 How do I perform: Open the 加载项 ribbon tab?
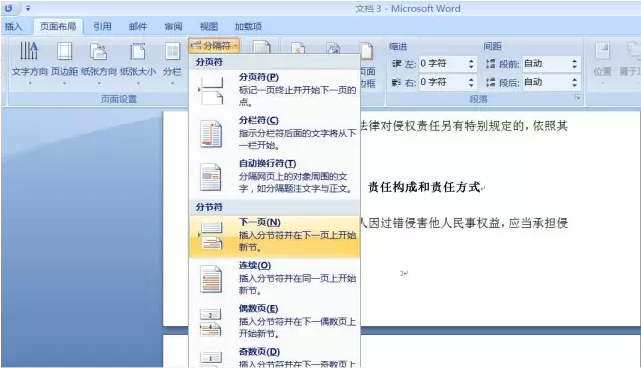248,27
